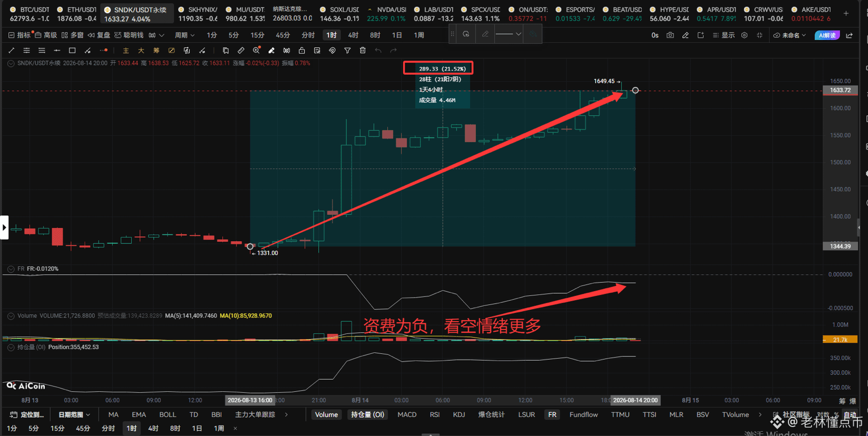Screen dimensions: 868x436
Task: Lock all drawings with the padlock icon
Action: tap(302, 51)
